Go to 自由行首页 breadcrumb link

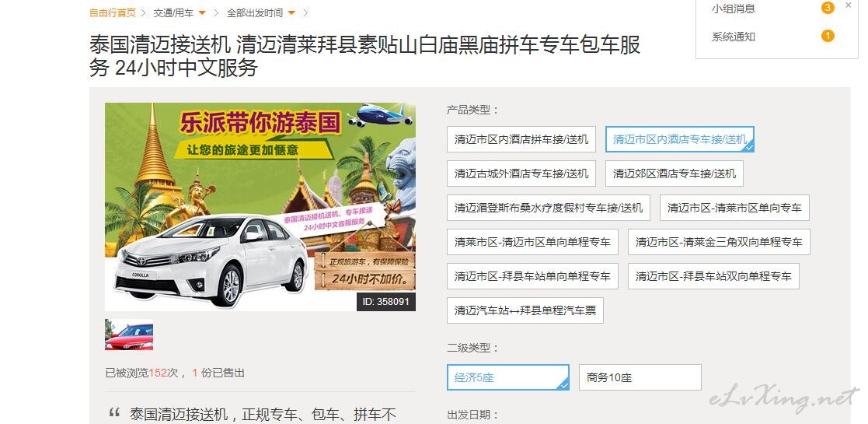(x=113, y=12)
